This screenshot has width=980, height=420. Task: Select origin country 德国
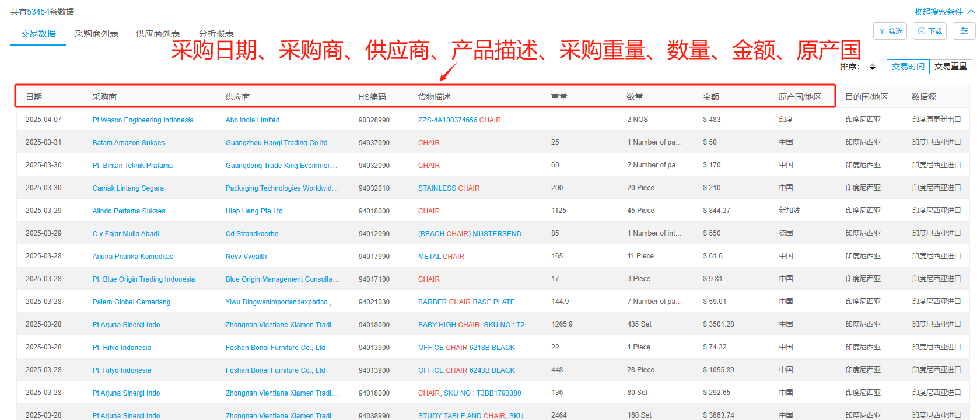786,233
